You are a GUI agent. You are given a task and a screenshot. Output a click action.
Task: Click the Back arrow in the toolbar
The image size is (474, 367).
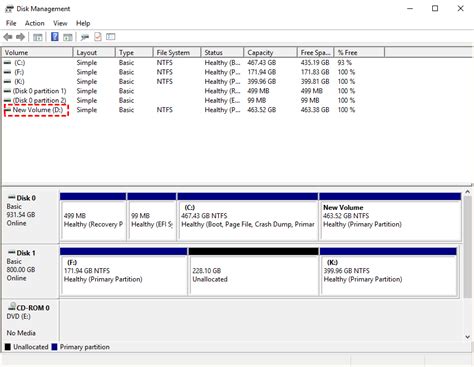click(8, 37)
